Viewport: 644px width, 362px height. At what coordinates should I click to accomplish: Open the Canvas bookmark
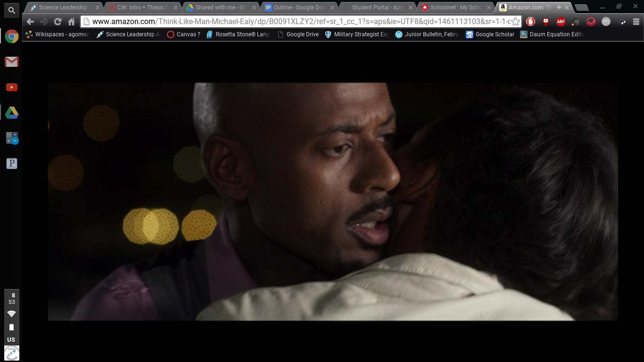pyautogui.click(x=183, y=34)
